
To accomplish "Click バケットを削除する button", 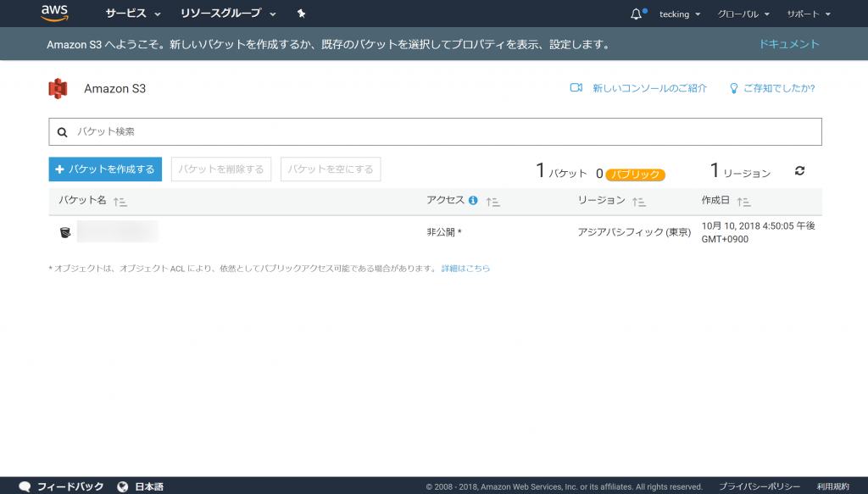I will click(x=221, y=169).
